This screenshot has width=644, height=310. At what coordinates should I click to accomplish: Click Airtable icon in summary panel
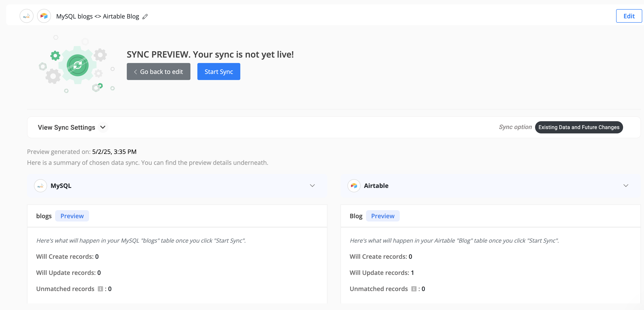[x=354, y=186]
